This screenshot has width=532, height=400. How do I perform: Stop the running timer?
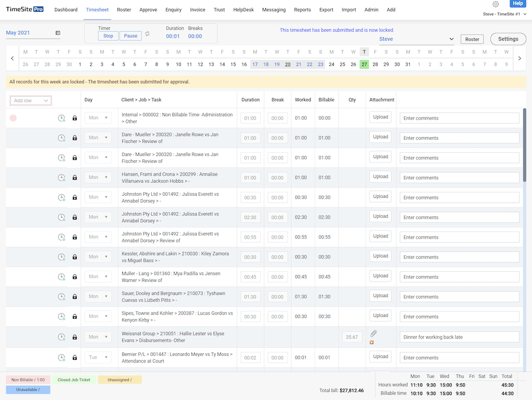pyautogui.click(x=108, y=36)
